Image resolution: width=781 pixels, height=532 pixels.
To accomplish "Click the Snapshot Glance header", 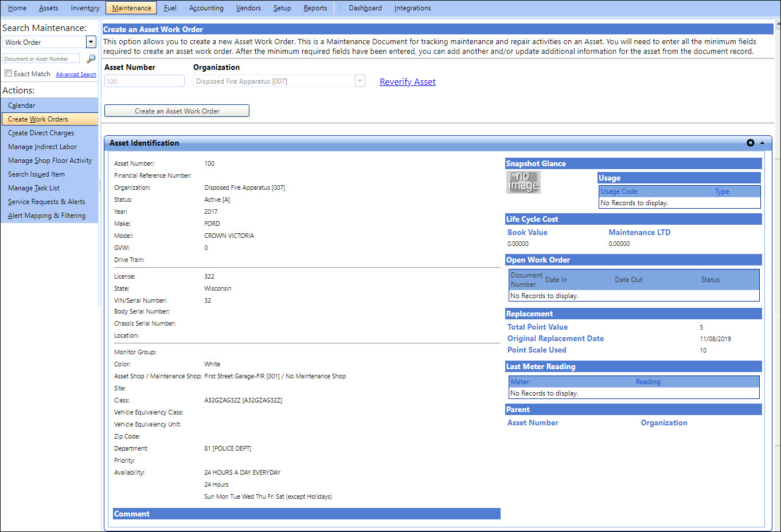I will (x=634, y=163).
